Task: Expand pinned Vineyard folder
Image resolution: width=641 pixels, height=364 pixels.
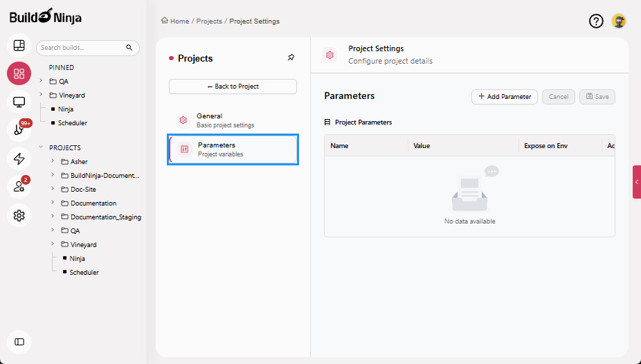Action: 41,95
